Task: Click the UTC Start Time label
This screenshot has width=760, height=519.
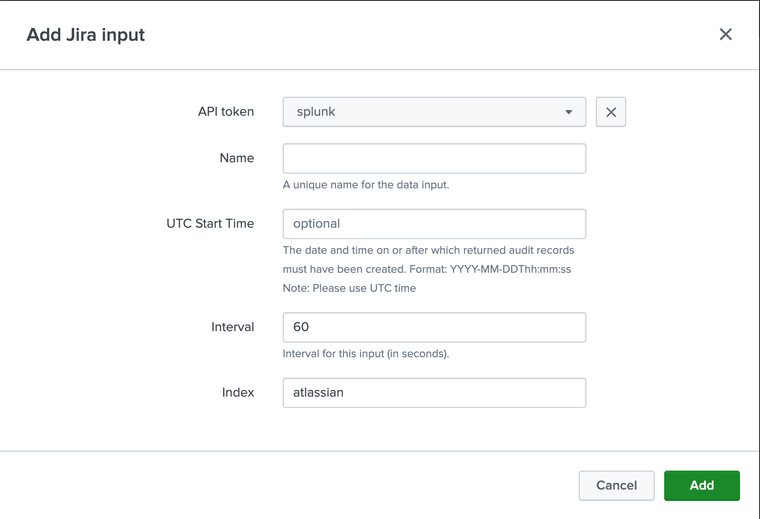Action: [x=210, y=223]
